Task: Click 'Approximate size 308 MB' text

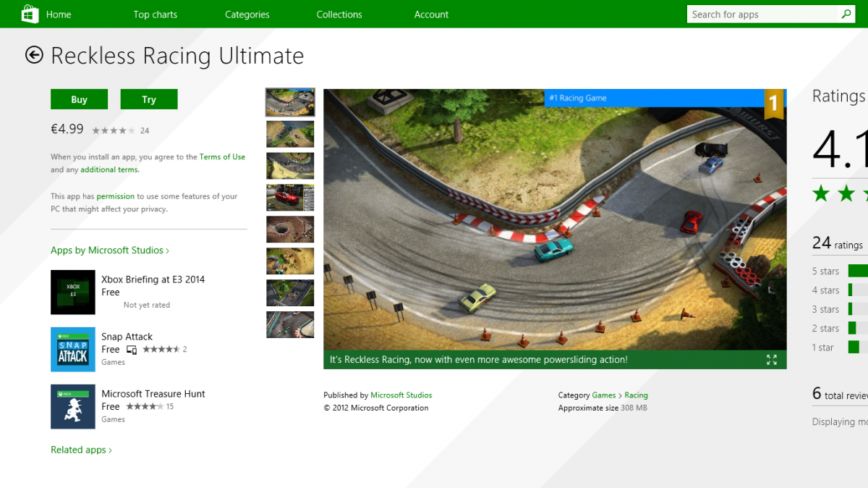Action: [603, 408]
